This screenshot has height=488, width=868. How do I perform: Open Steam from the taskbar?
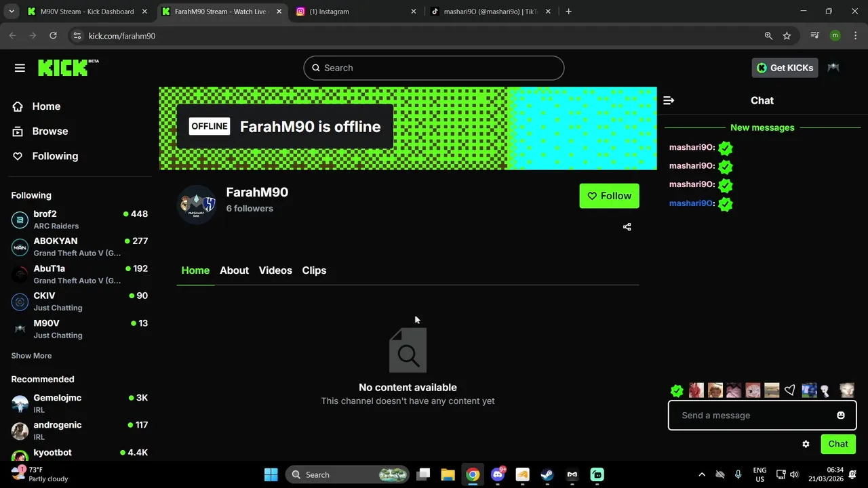pyautogui.click(x=547, y=474)
